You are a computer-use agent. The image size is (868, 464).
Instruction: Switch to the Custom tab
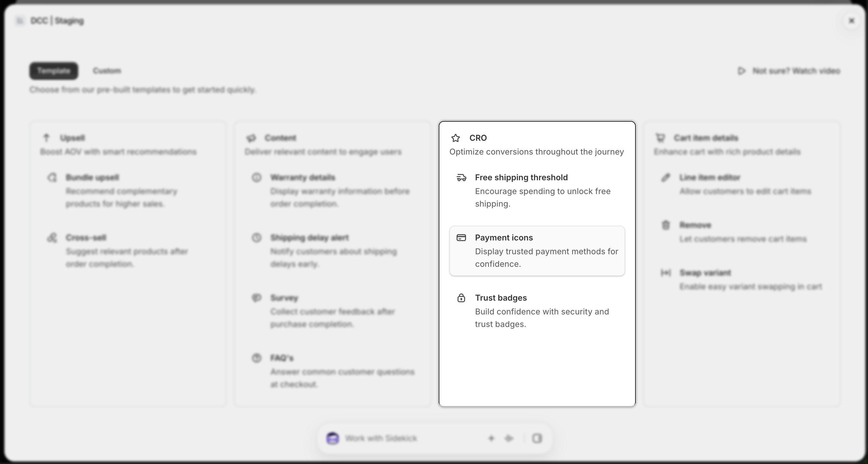(107, 71)
